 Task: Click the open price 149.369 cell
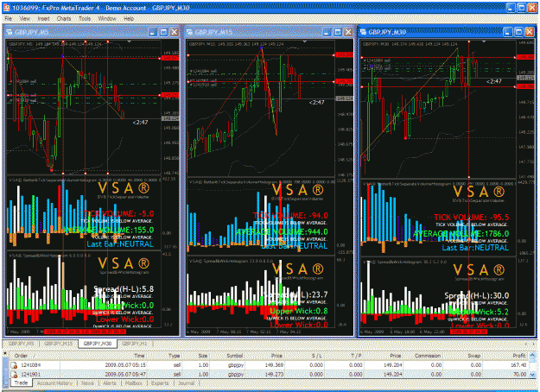coord(275,365)
